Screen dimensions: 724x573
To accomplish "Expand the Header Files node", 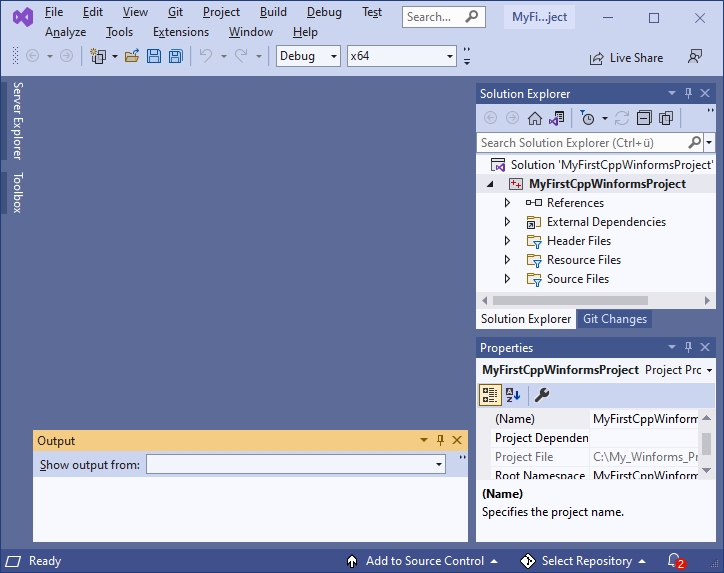I will 507,241.
